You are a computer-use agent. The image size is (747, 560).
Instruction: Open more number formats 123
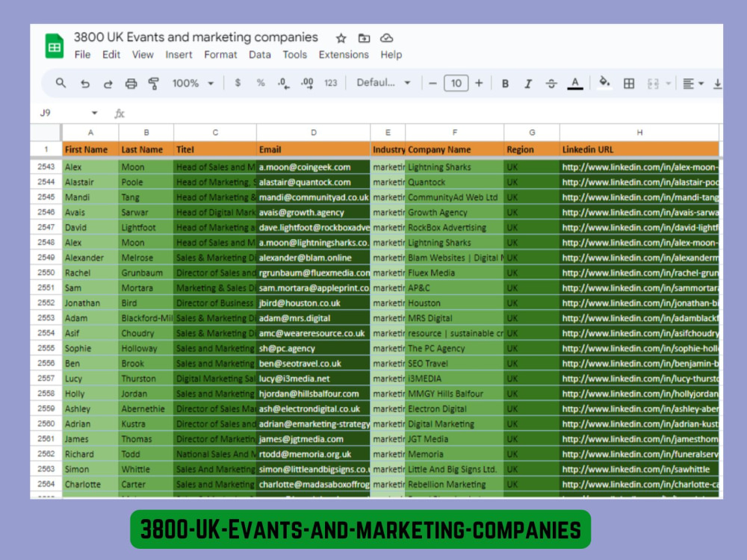(x=331, y=84)
